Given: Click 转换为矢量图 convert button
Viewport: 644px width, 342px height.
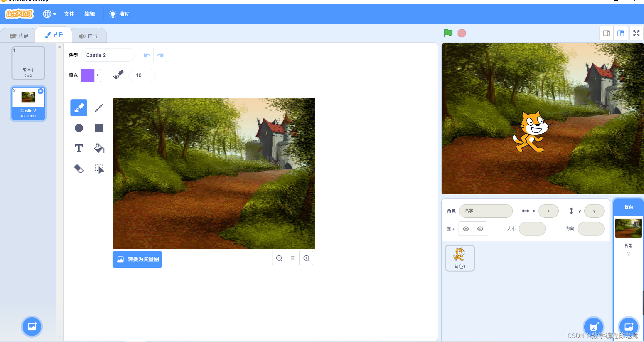Looking at the screenshot, I should (137, 259).
